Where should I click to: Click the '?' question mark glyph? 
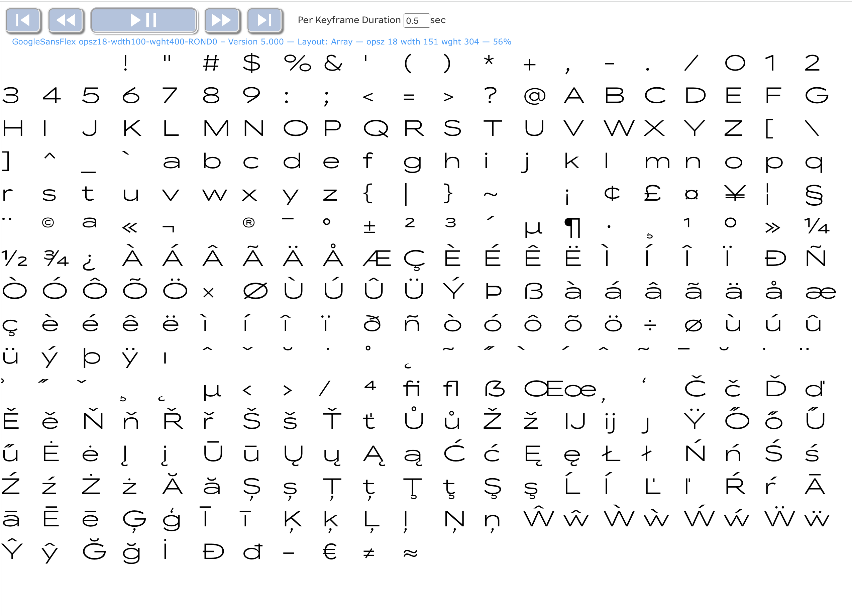pyautogui.click(x=491, y=95)
